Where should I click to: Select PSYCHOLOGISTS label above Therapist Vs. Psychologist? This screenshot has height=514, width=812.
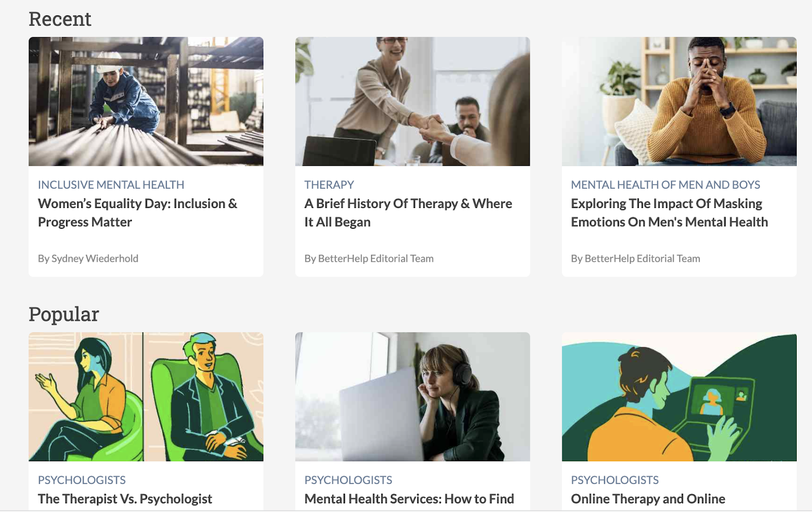82,480
